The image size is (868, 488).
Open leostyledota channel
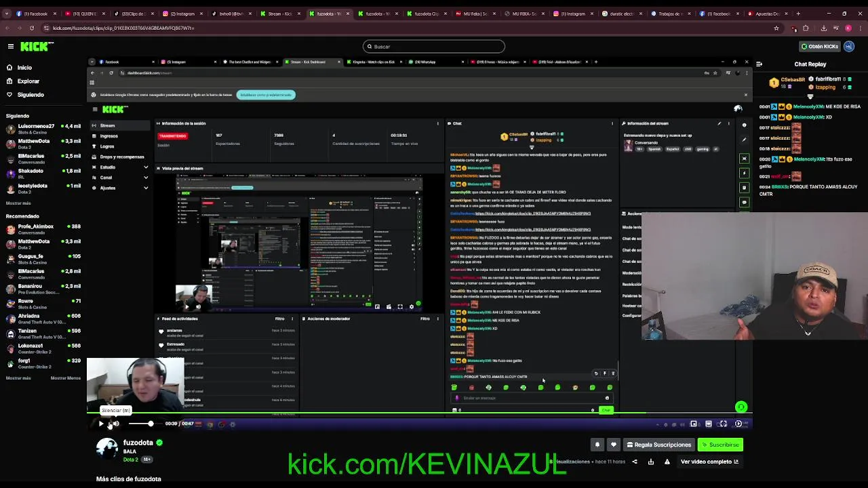click(43, 188)
